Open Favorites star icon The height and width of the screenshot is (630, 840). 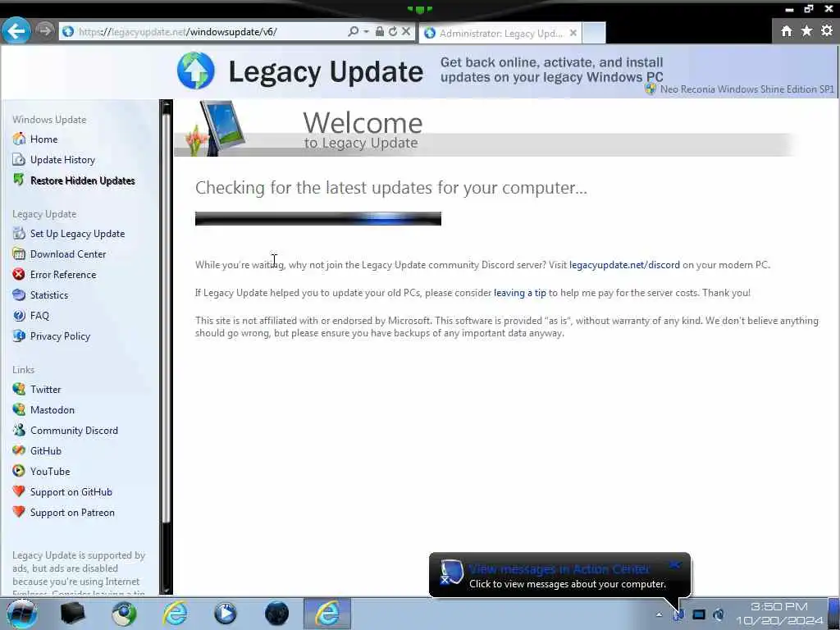pyautogui.click(x=807, y=31)
